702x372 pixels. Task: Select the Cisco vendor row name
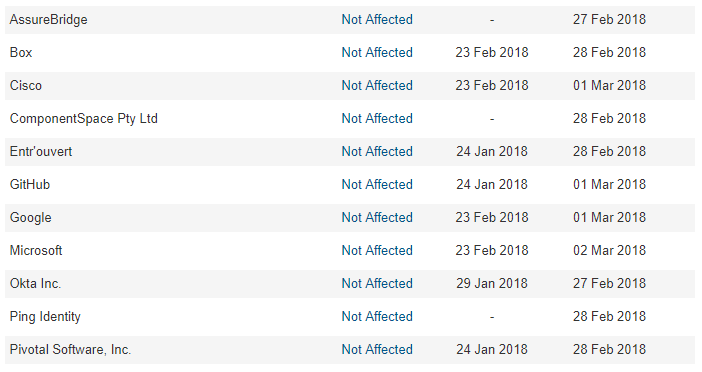tap(26, 86)
